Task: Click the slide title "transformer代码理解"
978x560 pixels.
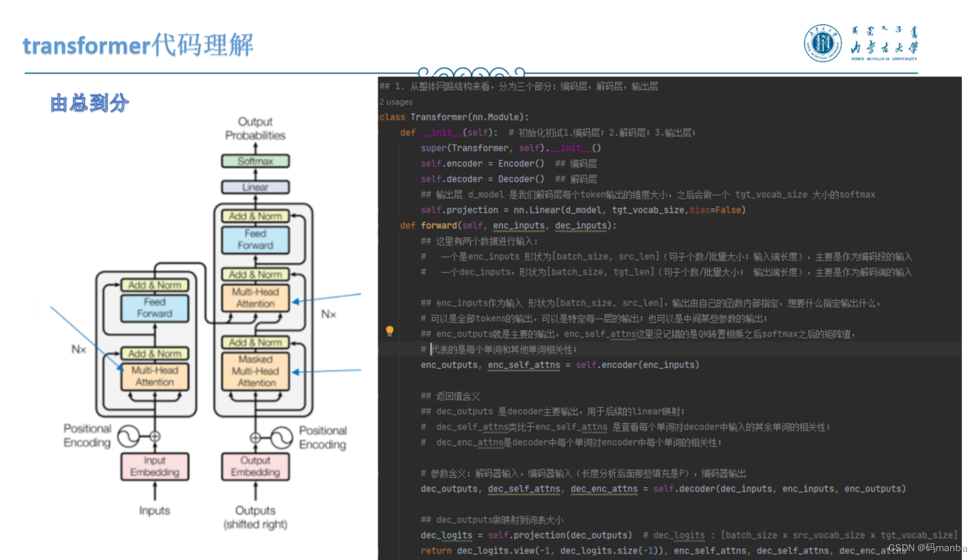Action: [x=138, y=45]
